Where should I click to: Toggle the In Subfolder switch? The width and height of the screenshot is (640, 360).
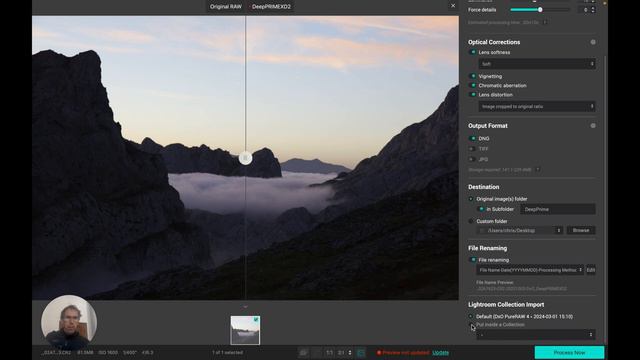click(x=481, y=209)
